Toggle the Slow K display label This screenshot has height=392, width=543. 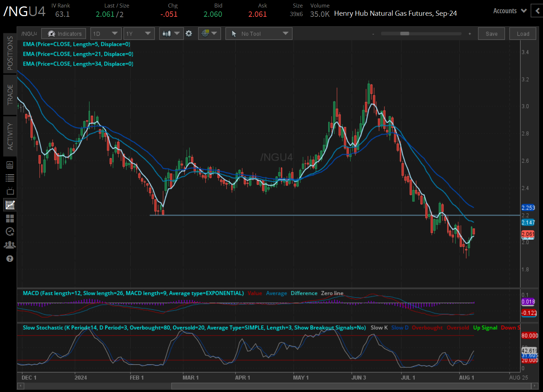coord(379,327)
